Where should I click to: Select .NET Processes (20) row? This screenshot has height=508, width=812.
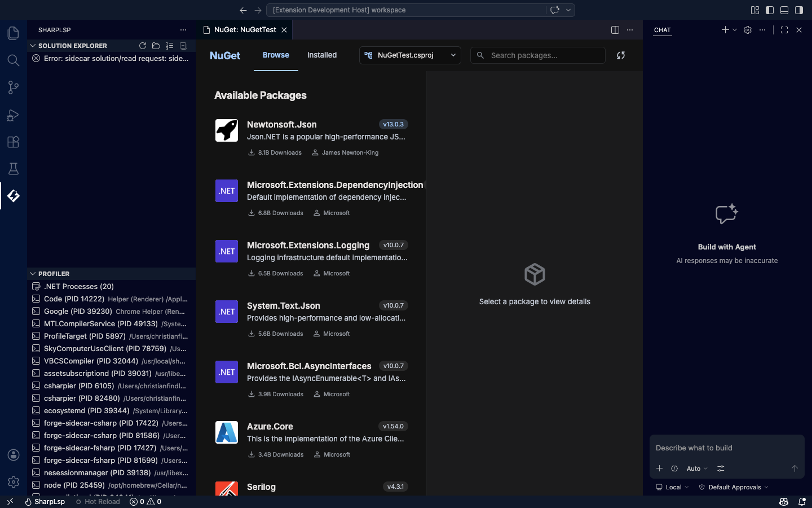pyautogui.click(x=112, y=287)
